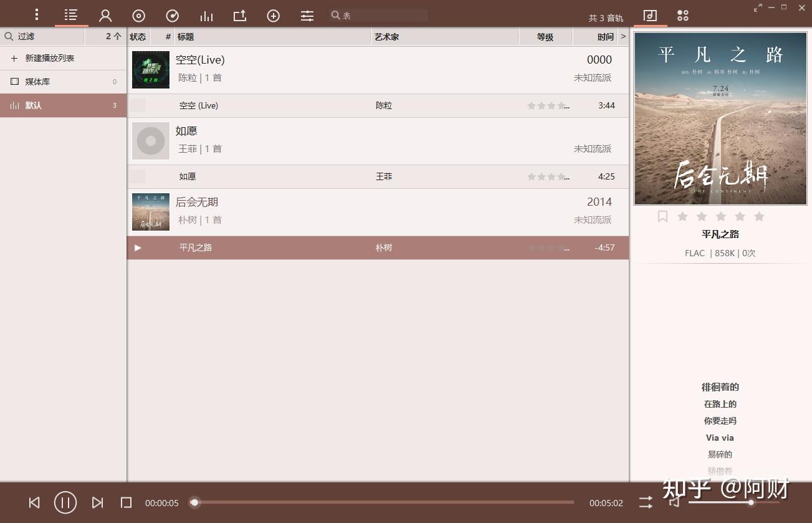The width and height of the screenshot is (812, 523).
Task: Click the add circle plus icon
Action: 273,16
